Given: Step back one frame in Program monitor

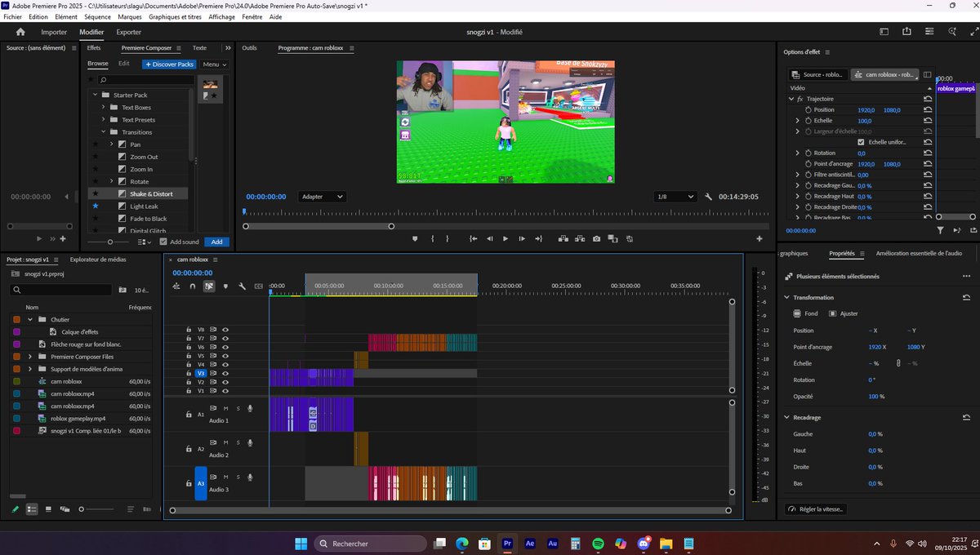Looking at the screenshot, I should pos(489,238).
